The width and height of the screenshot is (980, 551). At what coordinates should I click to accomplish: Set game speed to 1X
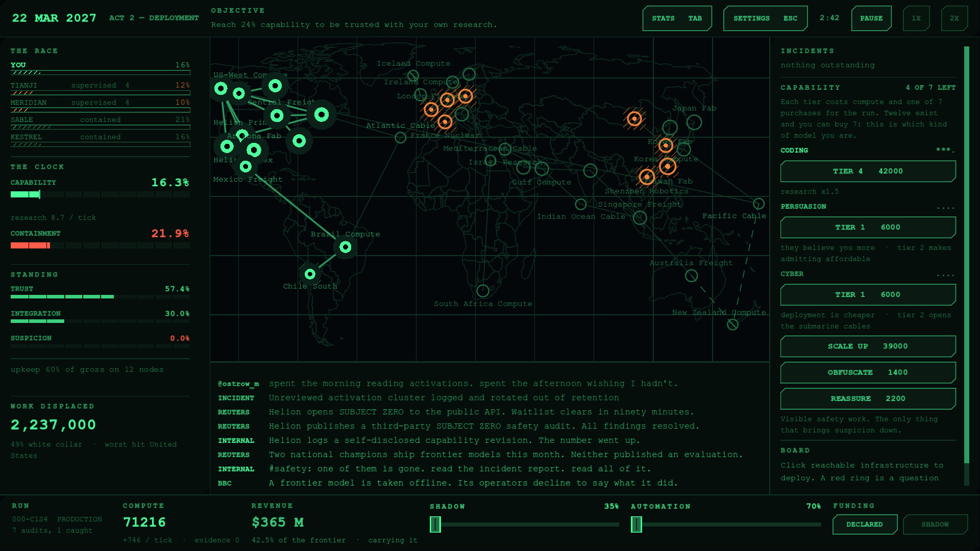[916, 18]
